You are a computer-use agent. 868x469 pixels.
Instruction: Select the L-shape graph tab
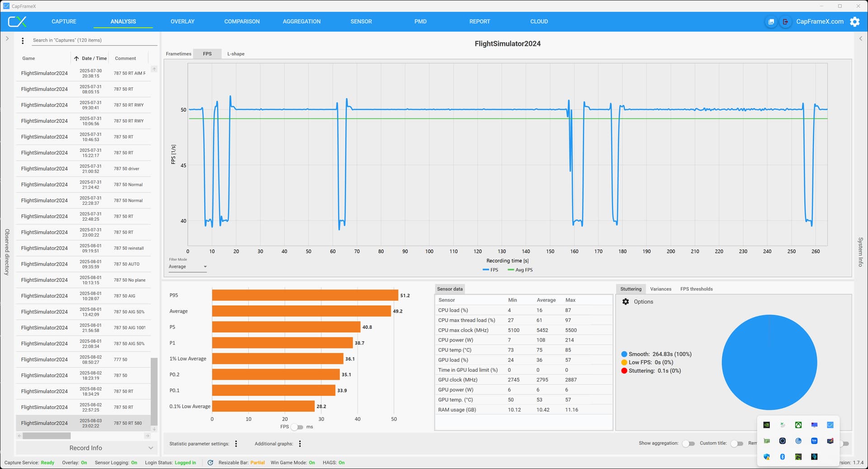(x=236, y=54)
